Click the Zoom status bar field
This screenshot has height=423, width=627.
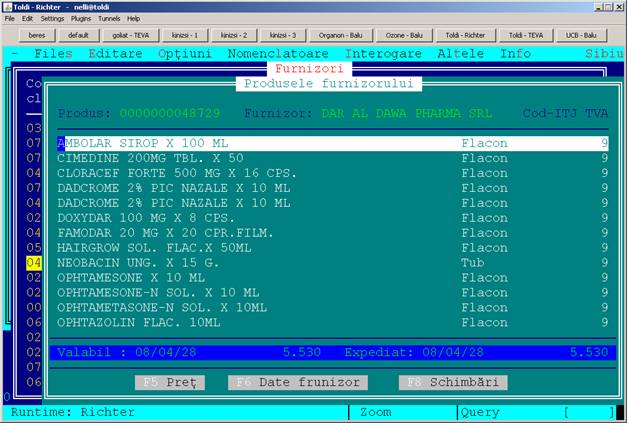376,412
